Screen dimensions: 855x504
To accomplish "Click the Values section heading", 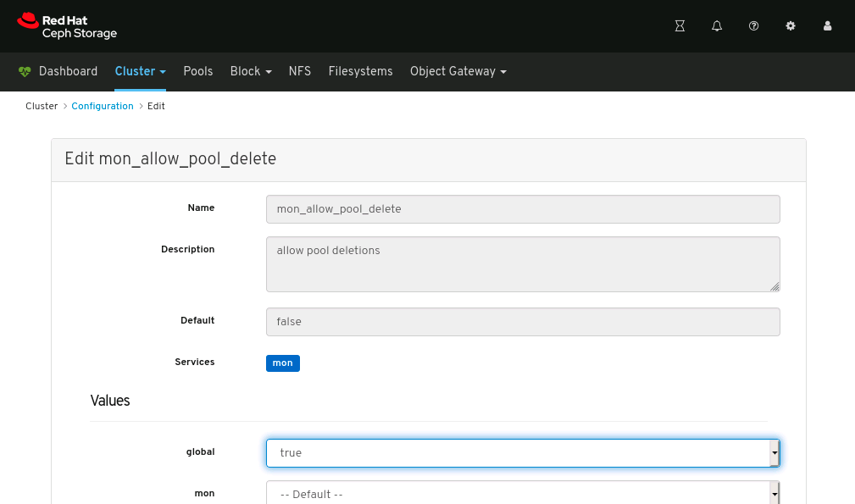I will pyautogui.click(x=110, y=401).
